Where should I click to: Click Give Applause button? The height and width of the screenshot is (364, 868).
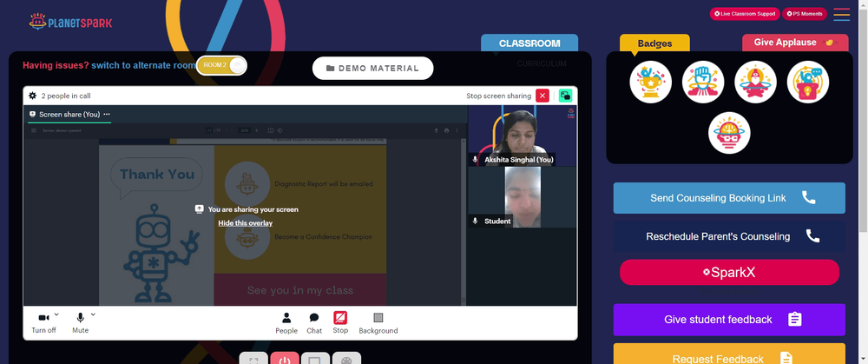(x=795, y=43)
